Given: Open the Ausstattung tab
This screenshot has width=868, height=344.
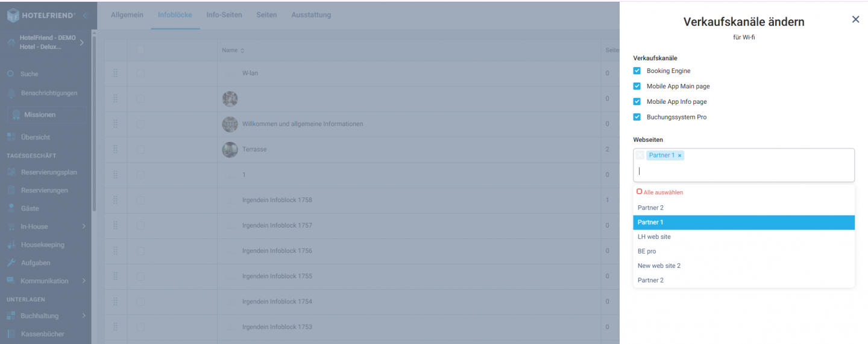Looking at the screenshot, I should coord(311,15).
